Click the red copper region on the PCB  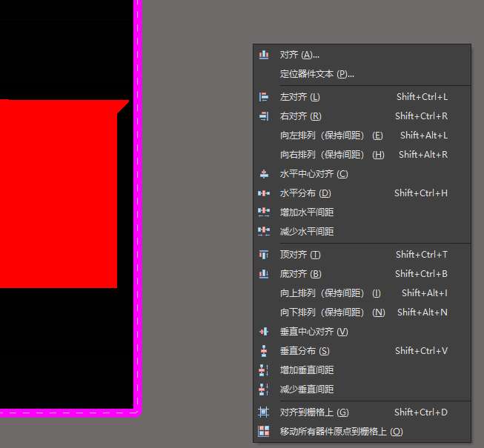click(59, 193)
